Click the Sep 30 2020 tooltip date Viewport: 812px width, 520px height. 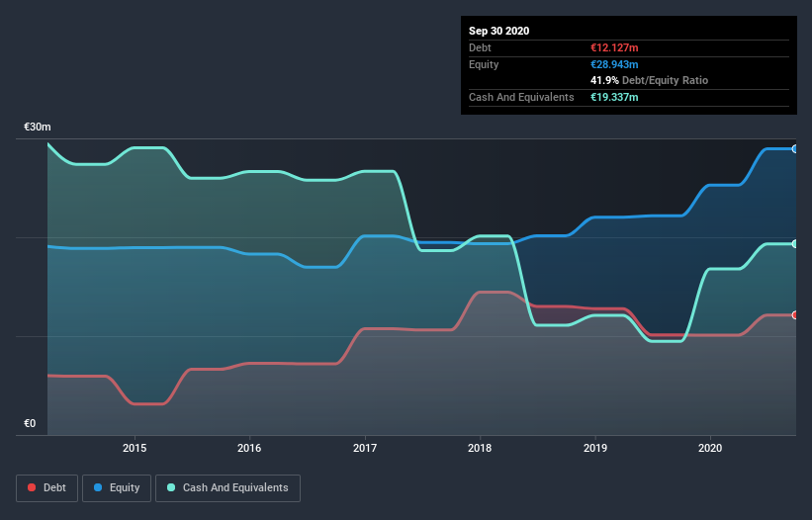pyautogui.click(x=498, y=31)
